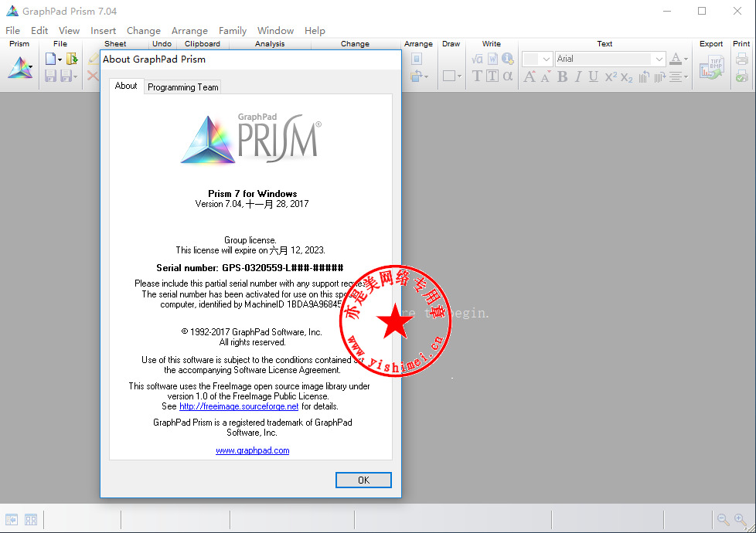Click the Prism logo toolbar button
756x533 pixels.
[x=19, y=67]
